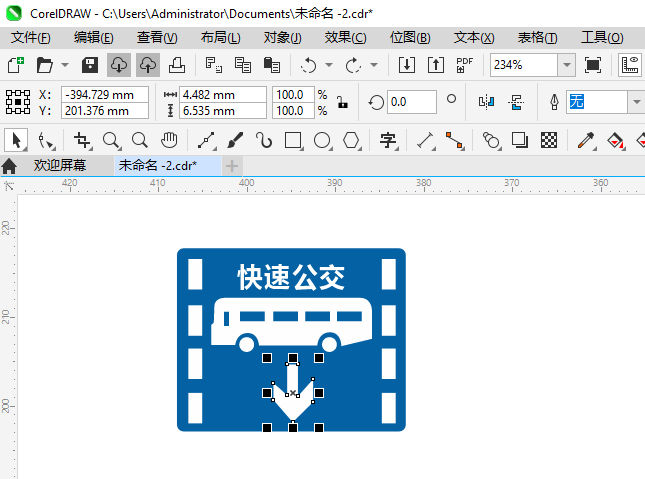The width and height of the screenshot is (645, 479).
Task: Click the Print icon
Action: pos(177,65)
